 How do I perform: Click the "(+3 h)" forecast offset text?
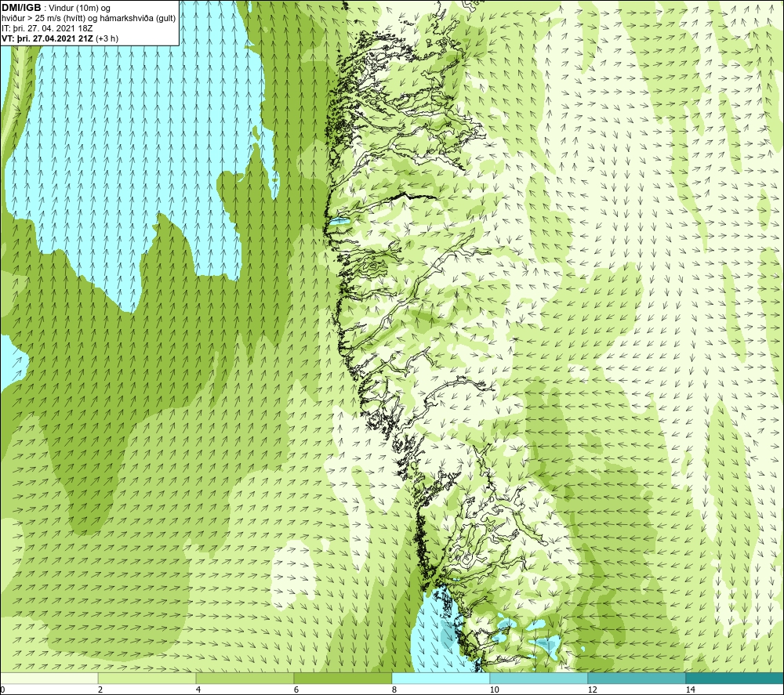point(107,38)
